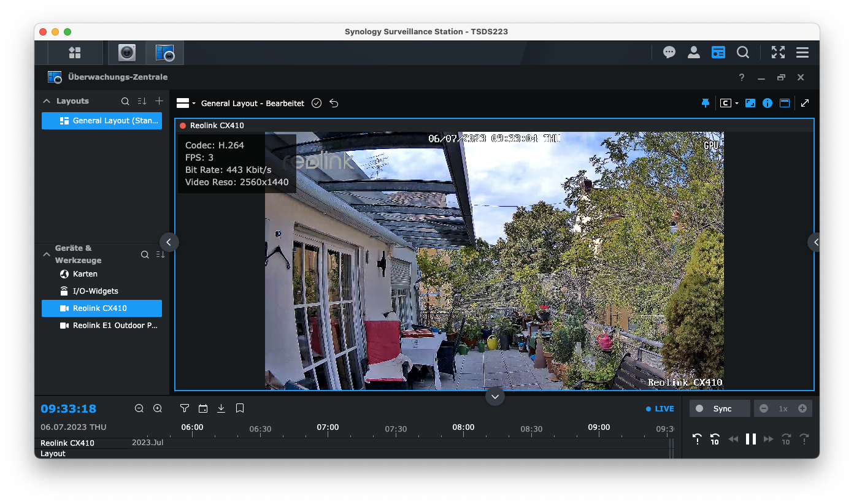Click the timeline zoom out magnifier
The image size is (854, 504).
pos(139,408)
